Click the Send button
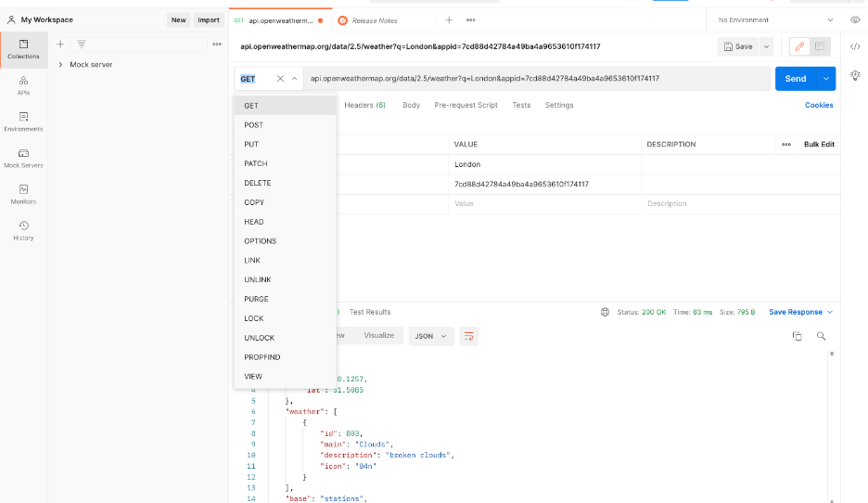Viewport: 868px width, 503px height. tap(796, 79)
